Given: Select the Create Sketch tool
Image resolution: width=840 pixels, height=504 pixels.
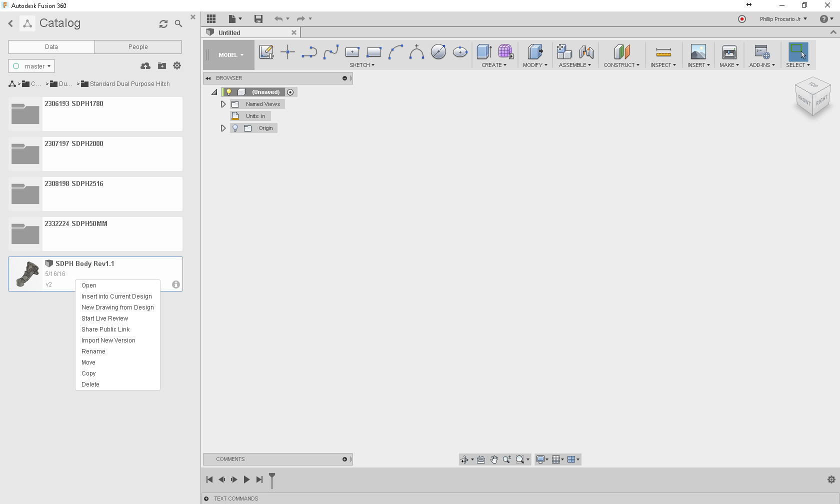Looking at the screenshot, I should (x=266, y=51).
